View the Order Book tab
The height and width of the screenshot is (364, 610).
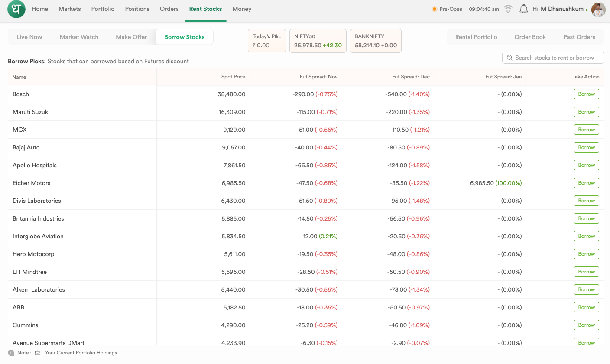pyautogui.click(x=530, y=37)
